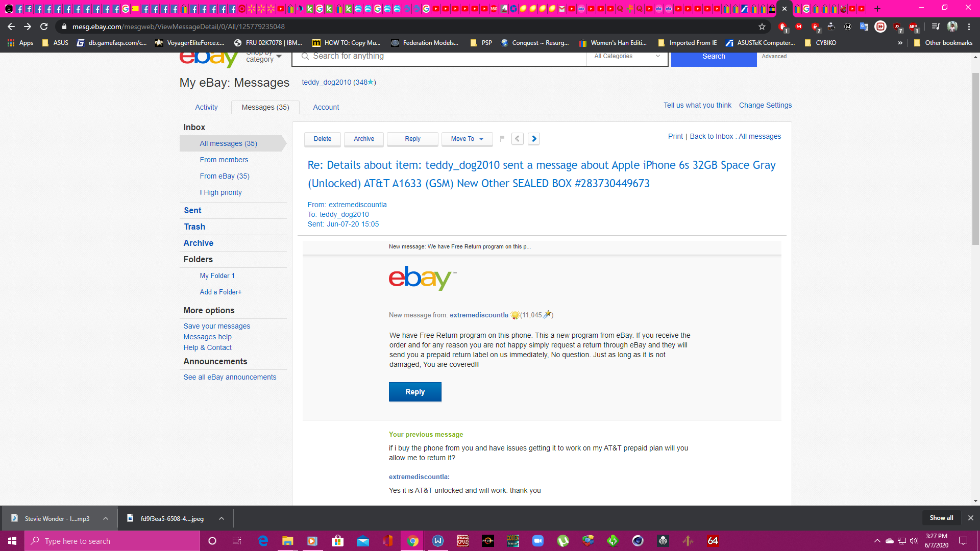The width and height of the screenshot is (980, 551).
Task: Open Chrome three-dot menu
Action: point(969,27)
